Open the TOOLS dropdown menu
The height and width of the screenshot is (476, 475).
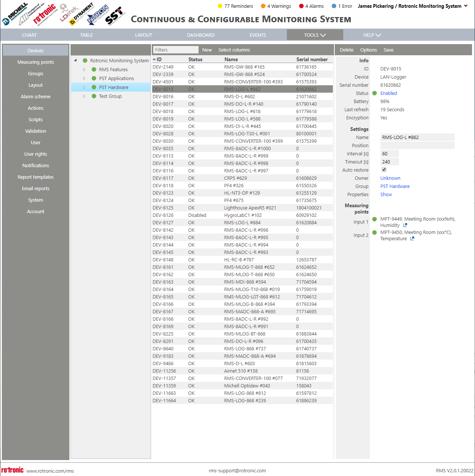(315, 35)
